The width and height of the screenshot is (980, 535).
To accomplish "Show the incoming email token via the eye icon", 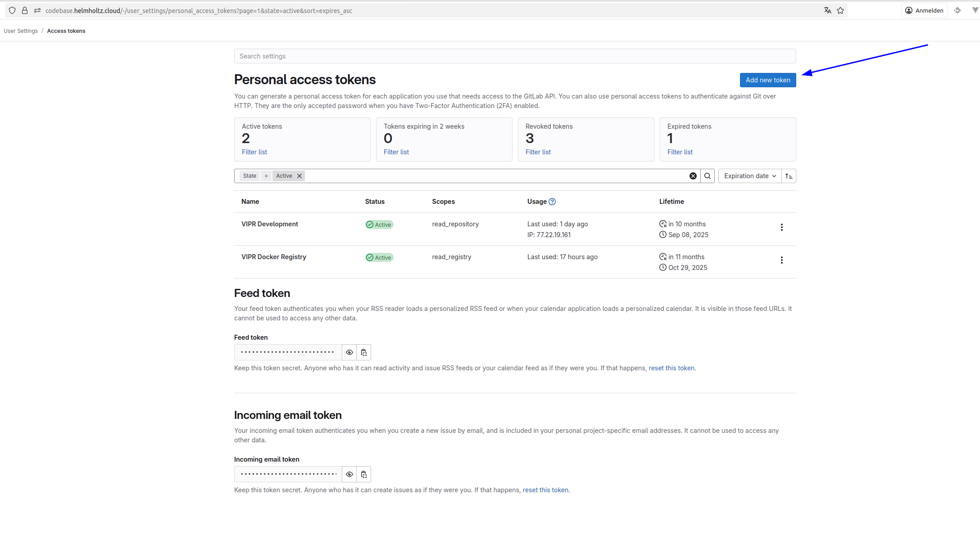I will coord(349,474).
